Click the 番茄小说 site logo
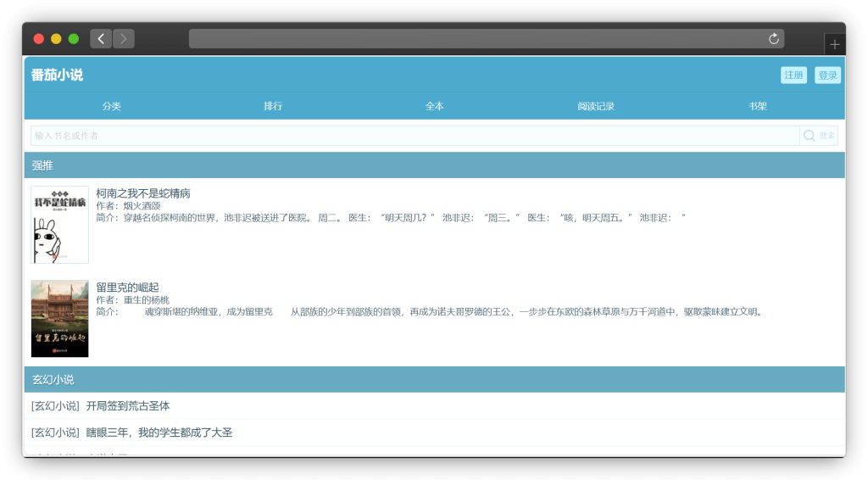The height and width of the screenshot is (480, 868). pos(58,75)
